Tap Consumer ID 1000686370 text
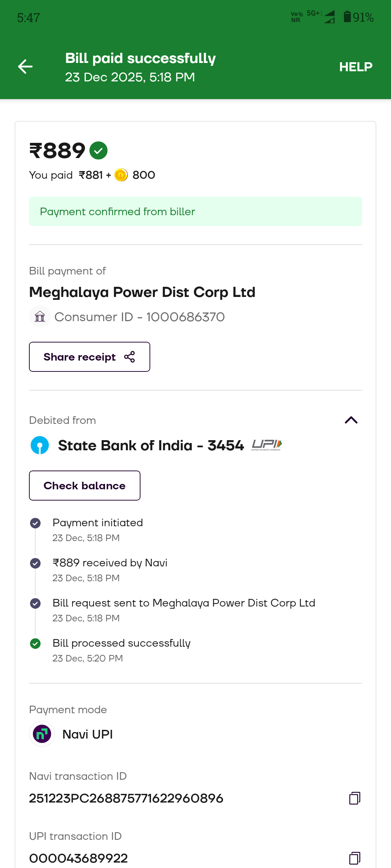 [x=139, y=317]
